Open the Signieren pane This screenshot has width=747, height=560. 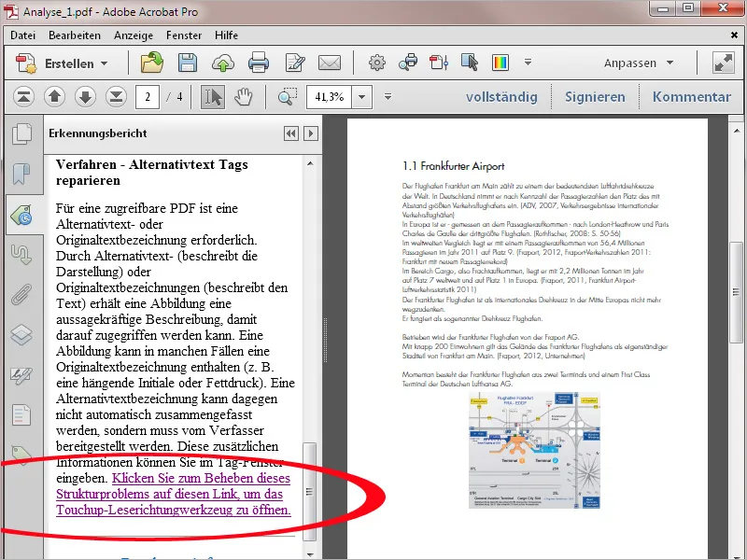coord(595,97)
